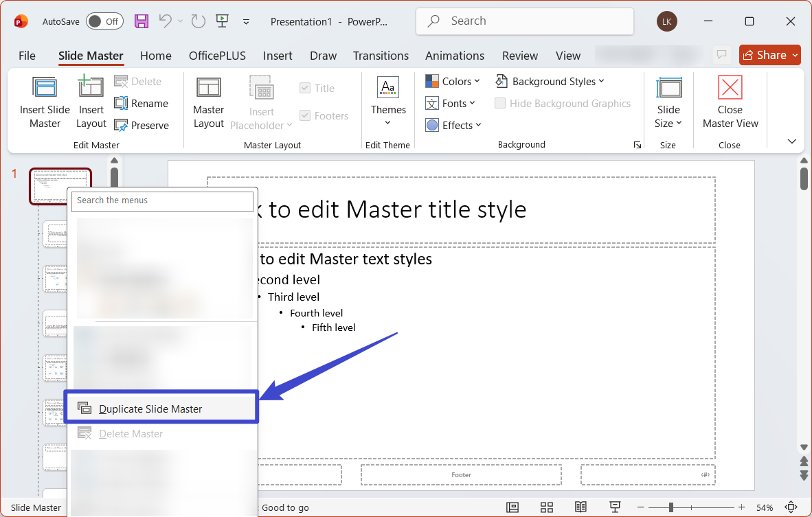Open the Transitions ribbon tab

point(381,56)
